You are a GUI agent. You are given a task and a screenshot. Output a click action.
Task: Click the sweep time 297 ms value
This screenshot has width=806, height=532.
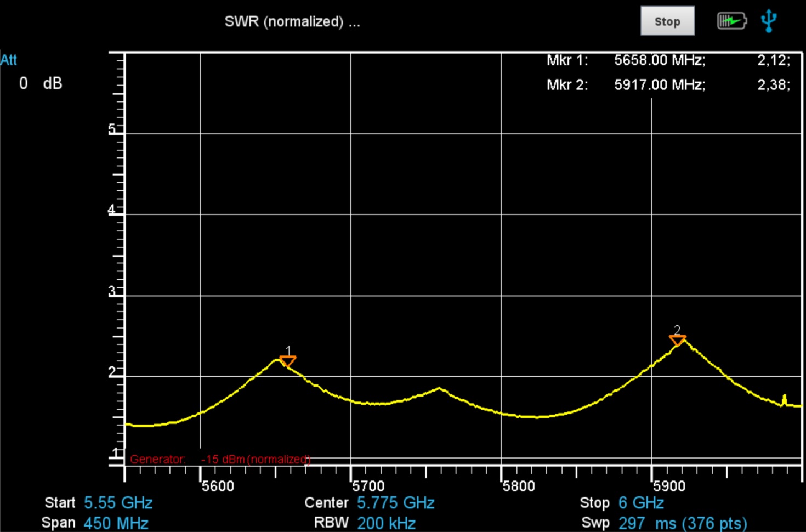click(x=682, y=523)
